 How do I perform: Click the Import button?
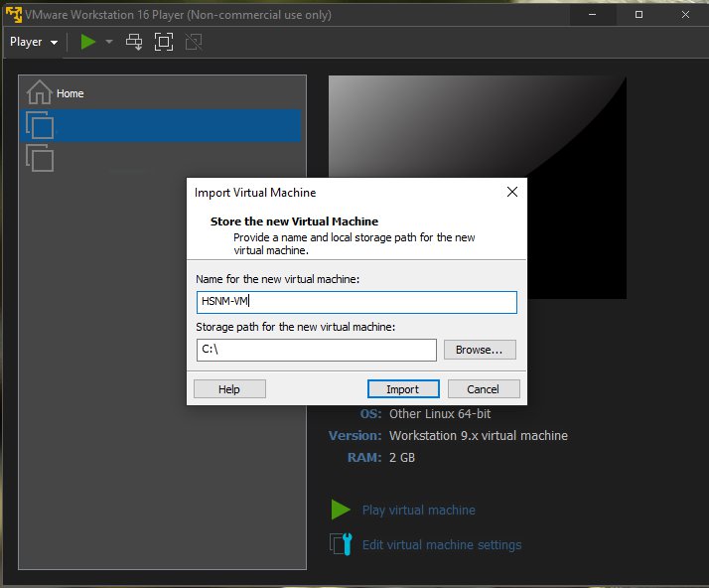tap(402, 389)
